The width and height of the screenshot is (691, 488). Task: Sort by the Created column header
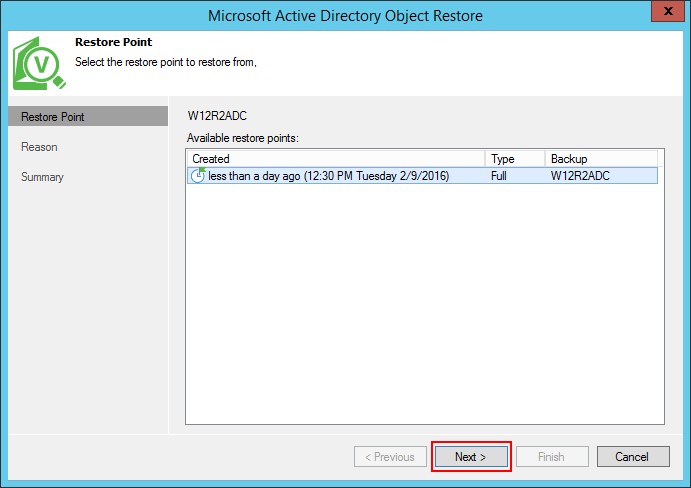tap(336, 159)
